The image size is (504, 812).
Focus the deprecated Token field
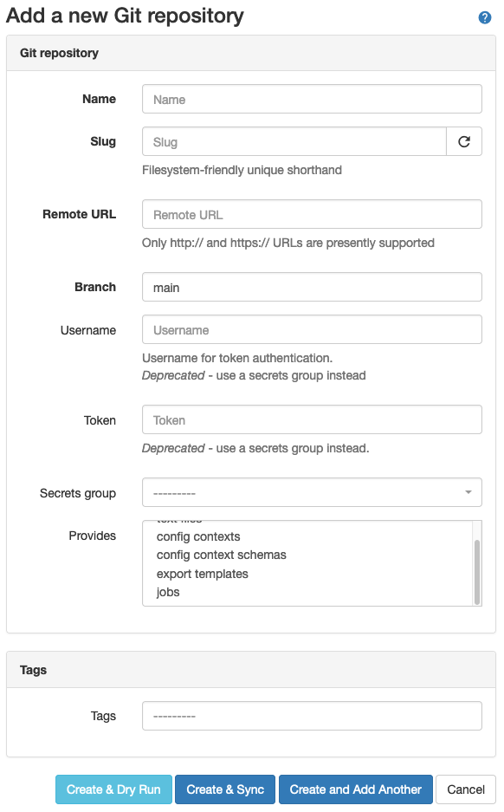click(x=312, y=420)
